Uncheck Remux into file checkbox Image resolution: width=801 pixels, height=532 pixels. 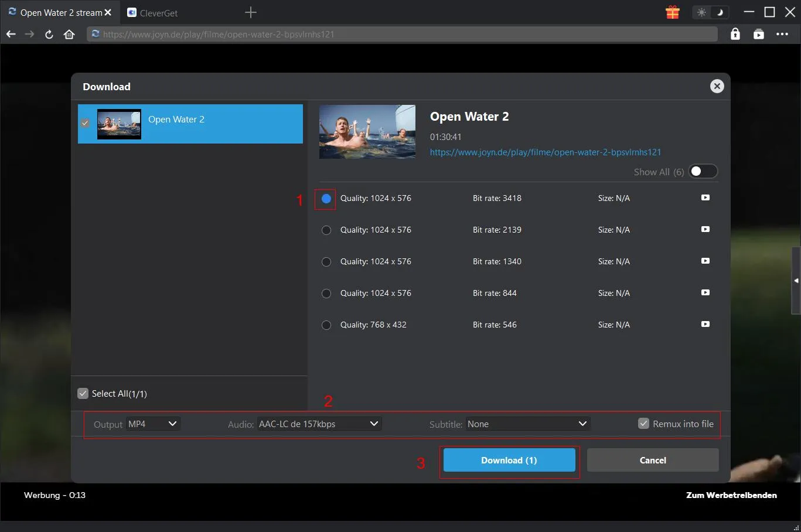click(643, 424)
